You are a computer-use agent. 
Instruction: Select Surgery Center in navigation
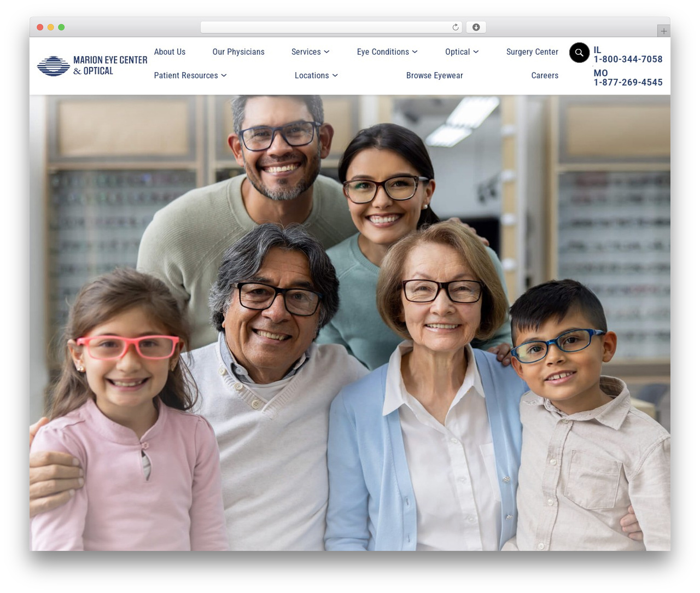(x=532, y=52)
